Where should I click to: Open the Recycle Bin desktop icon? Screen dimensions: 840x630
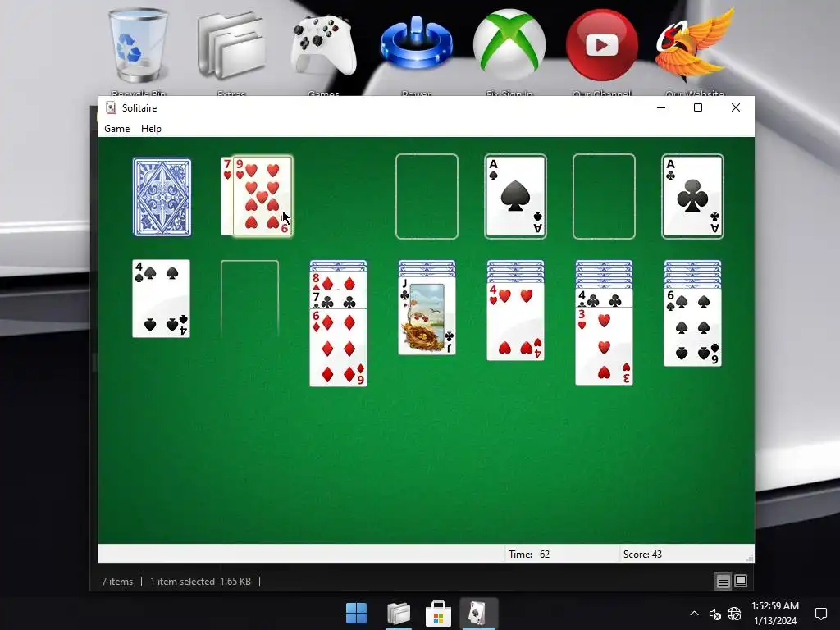pos(138,52)
